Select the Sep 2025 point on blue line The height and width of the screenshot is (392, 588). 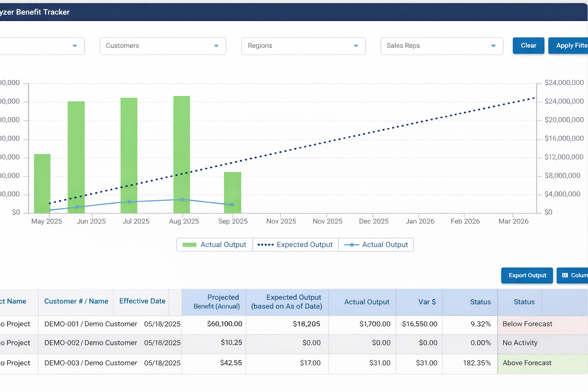232,205
